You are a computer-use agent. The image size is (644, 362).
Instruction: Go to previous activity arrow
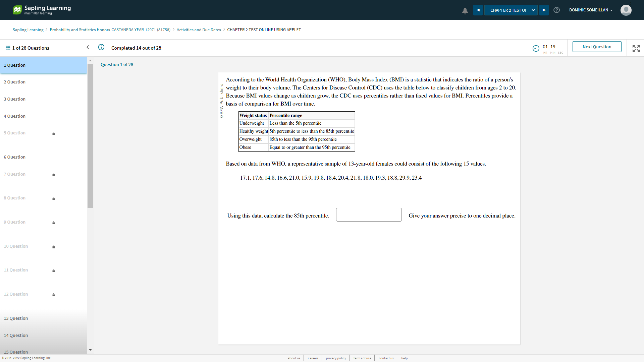[478, 10]
